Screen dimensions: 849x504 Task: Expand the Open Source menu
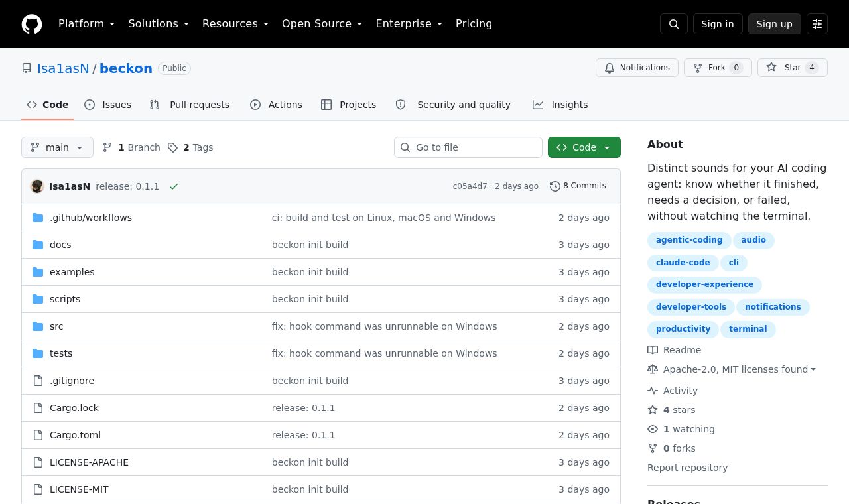(x=322, y=24)
